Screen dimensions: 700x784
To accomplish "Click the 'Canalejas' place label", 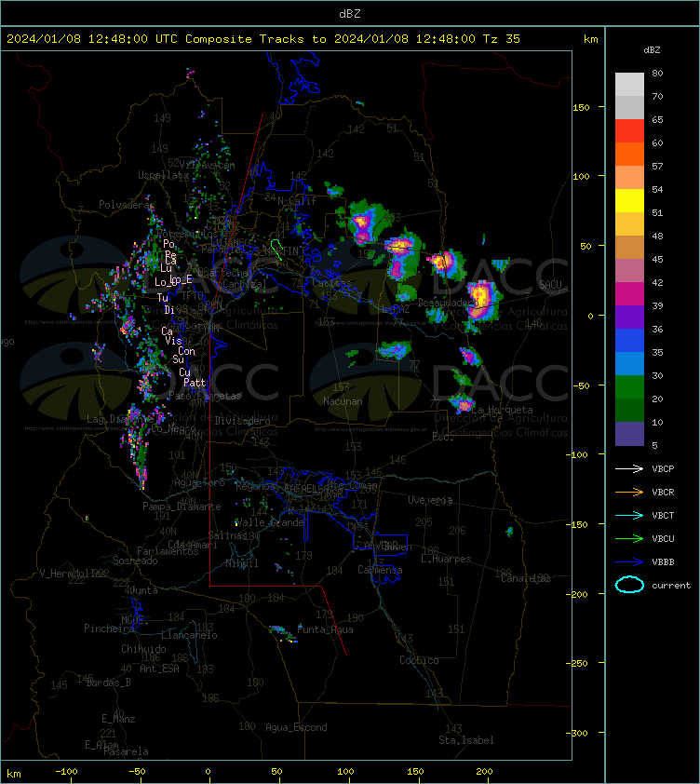I will click(x=526, y=578).
